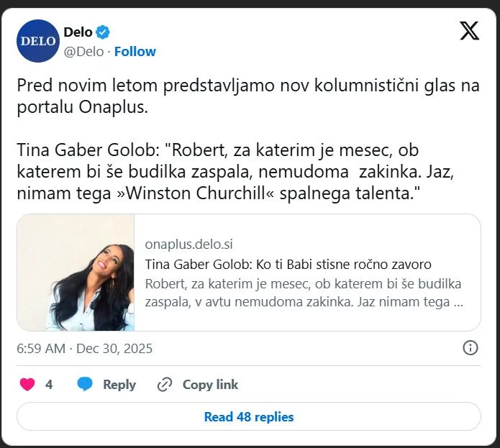Open the Tina Gaber Golob article thumbnail
The image size is (500, 448).
coord(76,273)
